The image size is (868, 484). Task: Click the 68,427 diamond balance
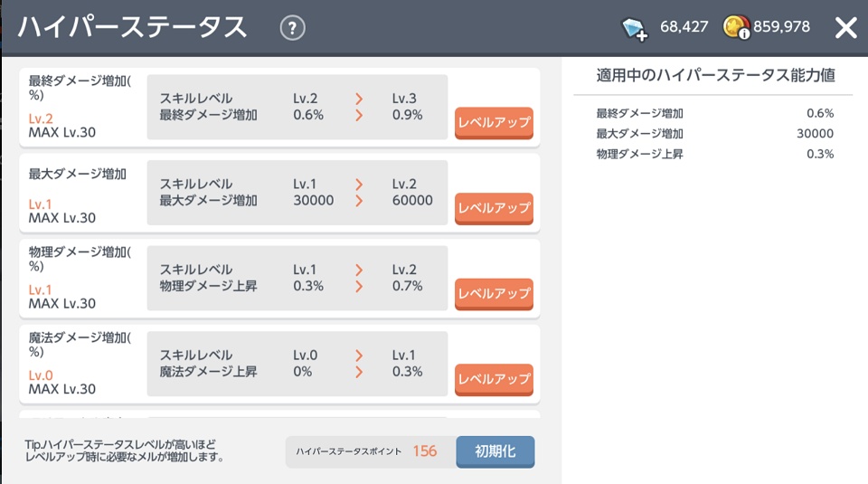click(684, 28)
